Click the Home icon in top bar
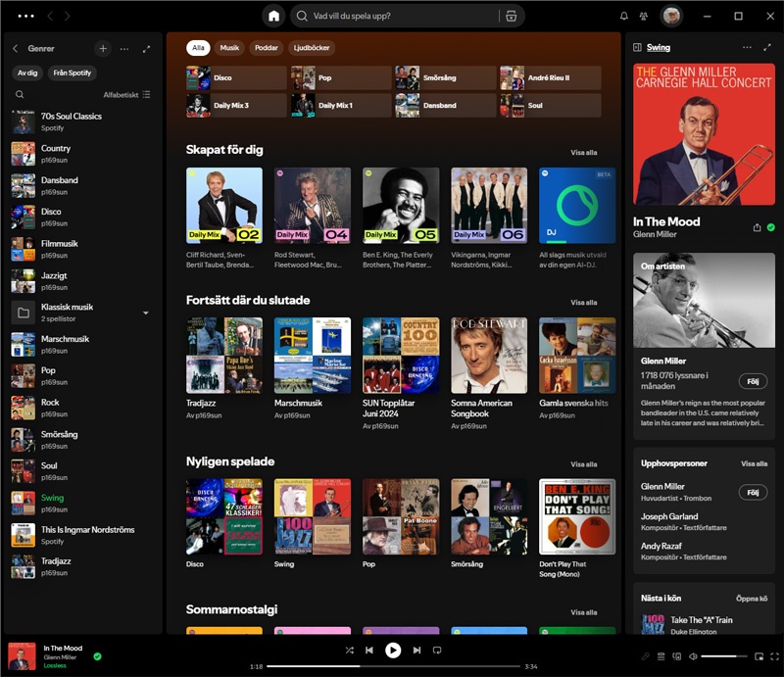The image size is (784, 677). pos(273,16)
